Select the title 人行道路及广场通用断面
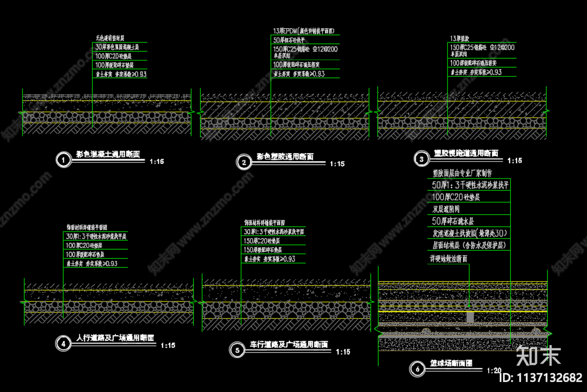587x392 pixels. click(x=115, y=338)
